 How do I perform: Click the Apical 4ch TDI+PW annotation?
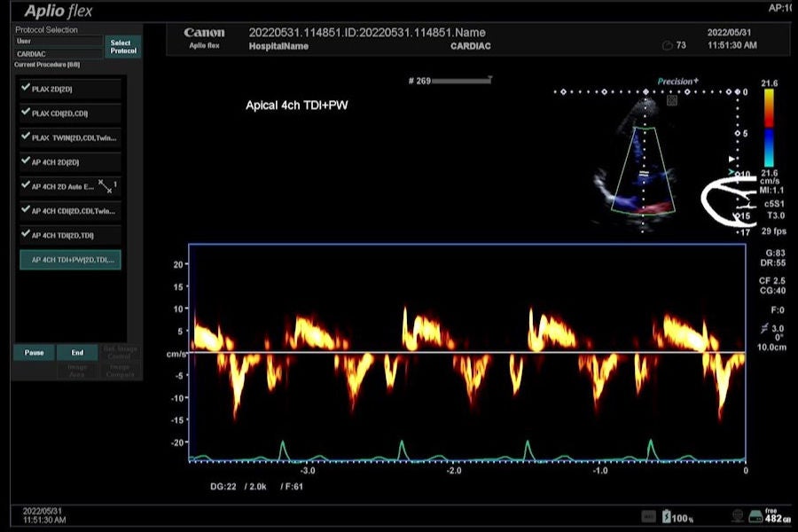pyautogui.click(x=297, y=106)
